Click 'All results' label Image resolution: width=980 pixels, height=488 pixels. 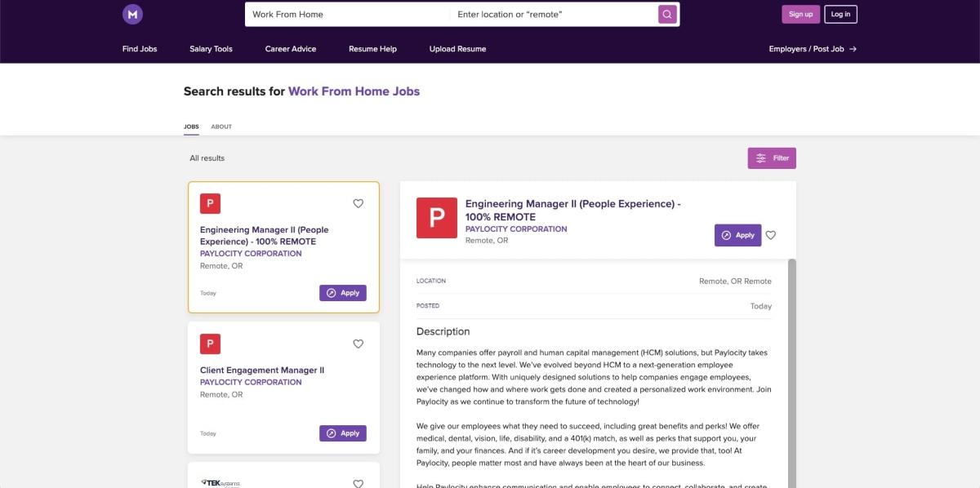click(207, 157)
